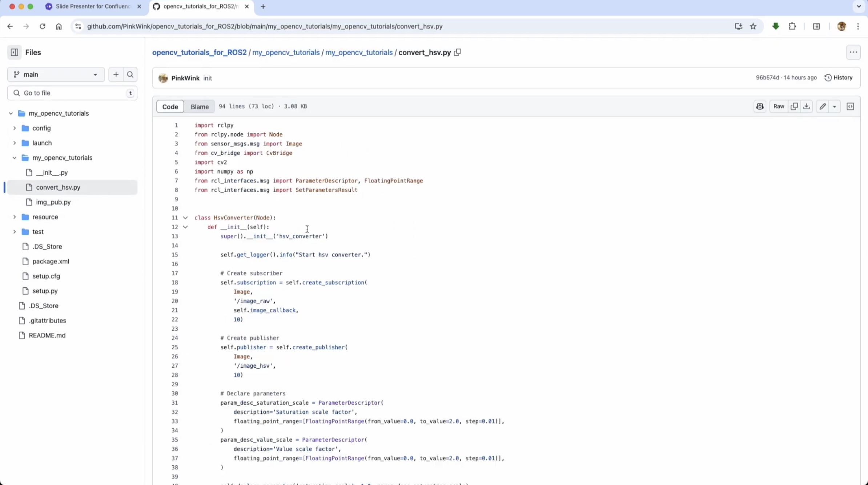Select the Code view toggle
This screenshot has height=485, width=868.
click(170, 106)
